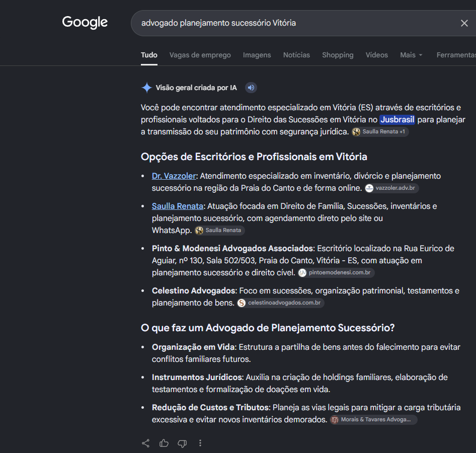Switch to Vagas de emprego tab
Image resolution: width=476 pixels, height=453 pixels.
tap(200, 55)
